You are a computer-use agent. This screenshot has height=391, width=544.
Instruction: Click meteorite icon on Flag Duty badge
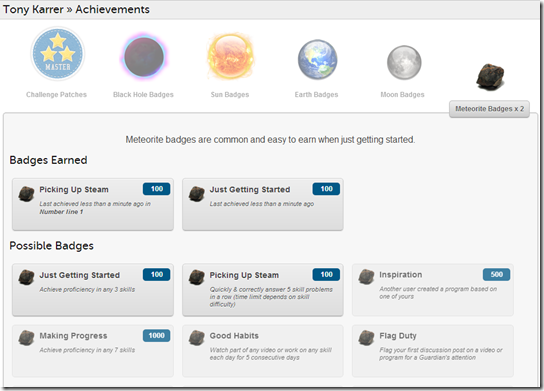pos(366,338)
